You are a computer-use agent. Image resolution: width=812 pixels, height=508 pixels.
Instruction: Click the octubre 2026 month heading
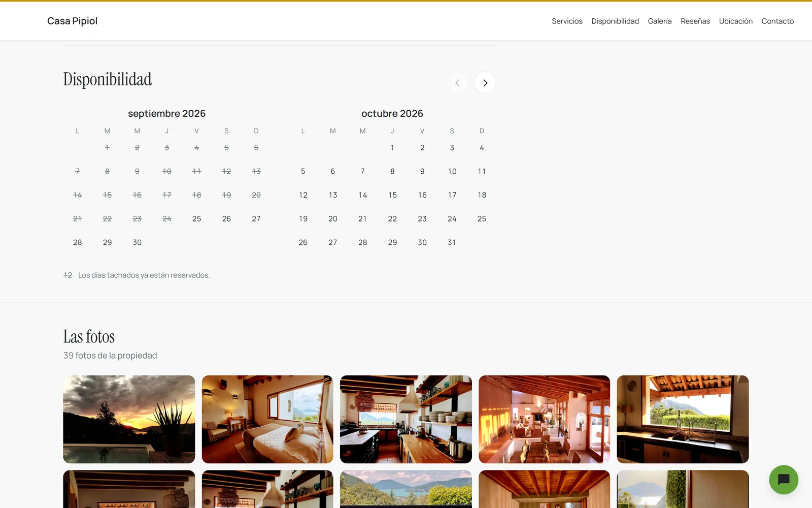pyautogui.click(x=392, y=113)
